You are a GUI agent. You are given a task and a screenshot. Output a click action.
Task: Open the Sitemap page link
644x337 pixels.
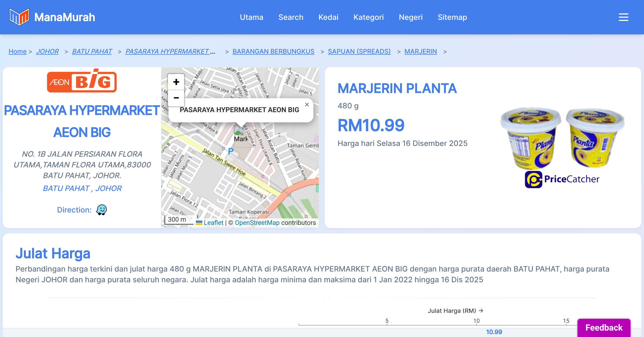coord(452,17)
